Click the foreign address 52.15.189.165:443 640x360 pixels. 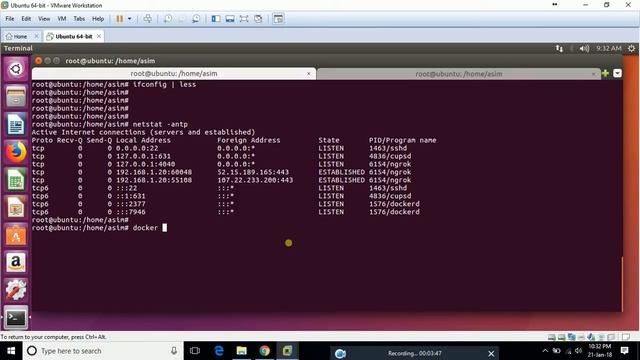(x=253, y=172)
